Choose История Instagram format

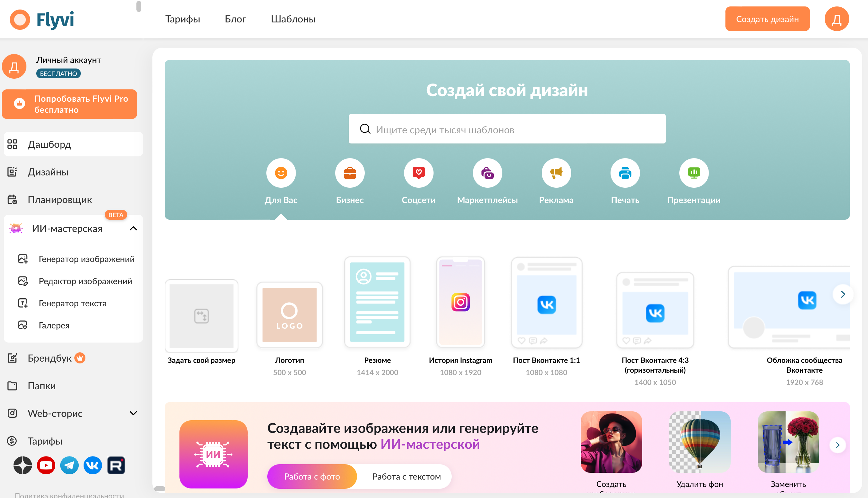pyautogui.click(x=460, y=302)
